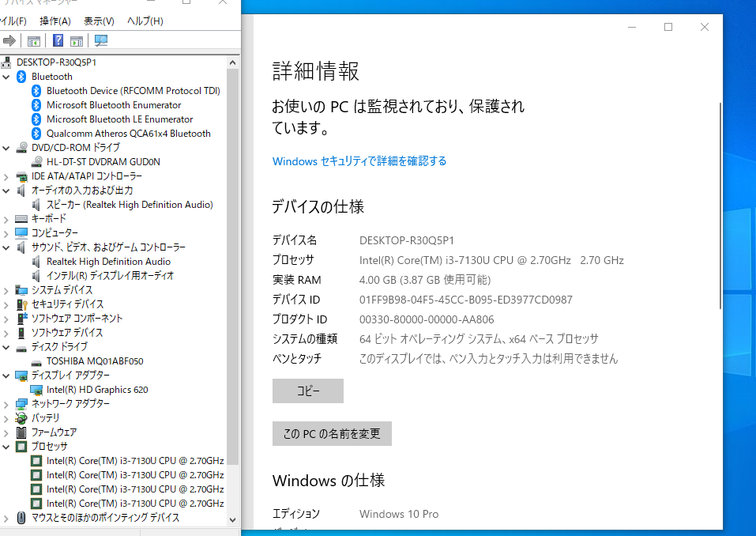Click the サウンド、ビデオ、およびゲーム コントローラー icon

point(21,247)
